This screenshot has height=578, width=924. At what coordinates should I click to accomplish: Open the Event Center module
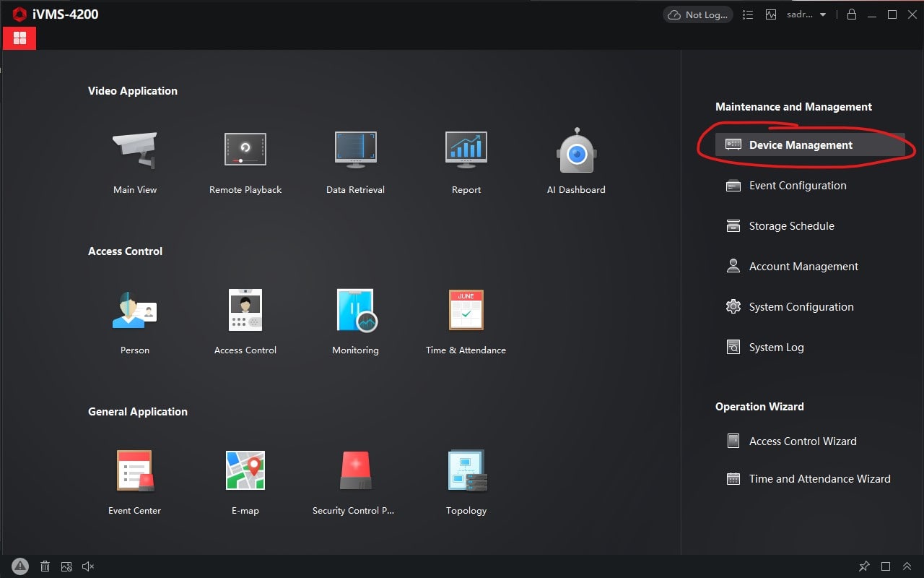(135, 470)
